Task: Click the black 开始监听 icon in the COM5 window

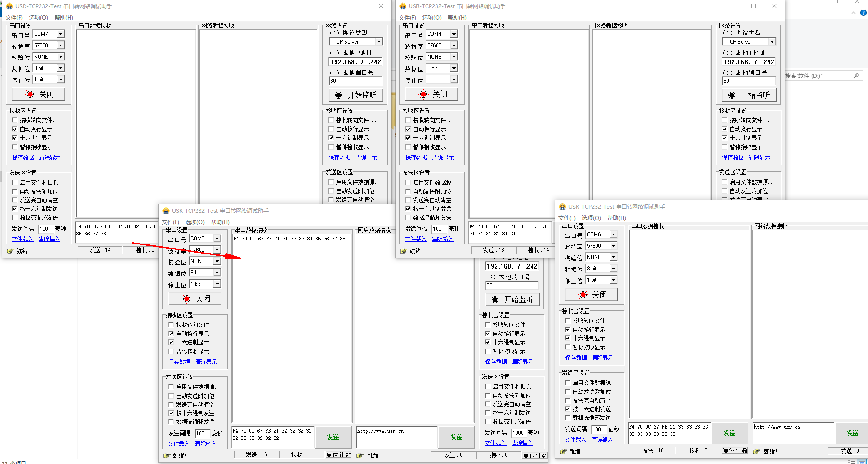Action: click(495, 300)
